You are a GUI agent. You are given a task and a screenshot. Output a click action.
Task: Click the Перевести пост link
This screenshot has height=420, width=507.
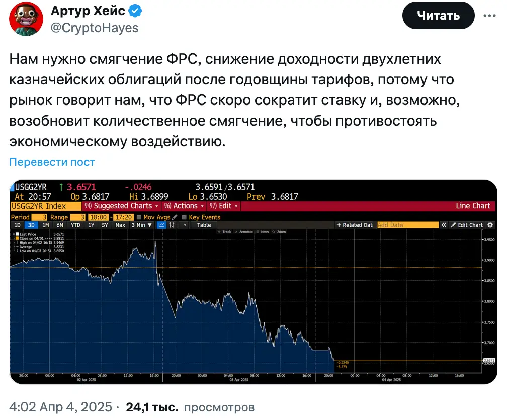tap(52, 162)
